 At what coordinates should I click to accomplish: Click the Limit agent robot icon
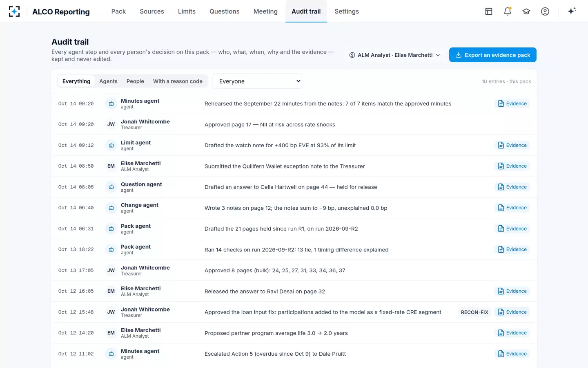pyautogui.click(x=111, y=146)
